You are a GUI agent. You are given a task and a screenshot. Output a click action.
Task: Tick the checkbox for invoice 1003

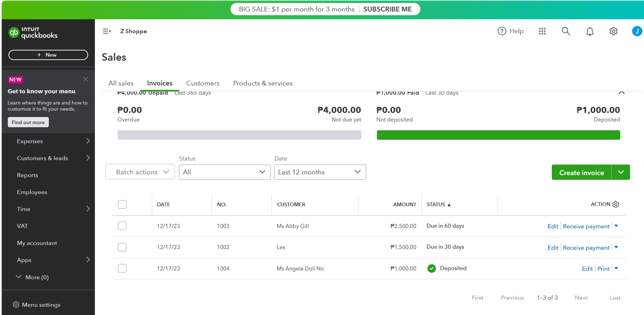122,226
